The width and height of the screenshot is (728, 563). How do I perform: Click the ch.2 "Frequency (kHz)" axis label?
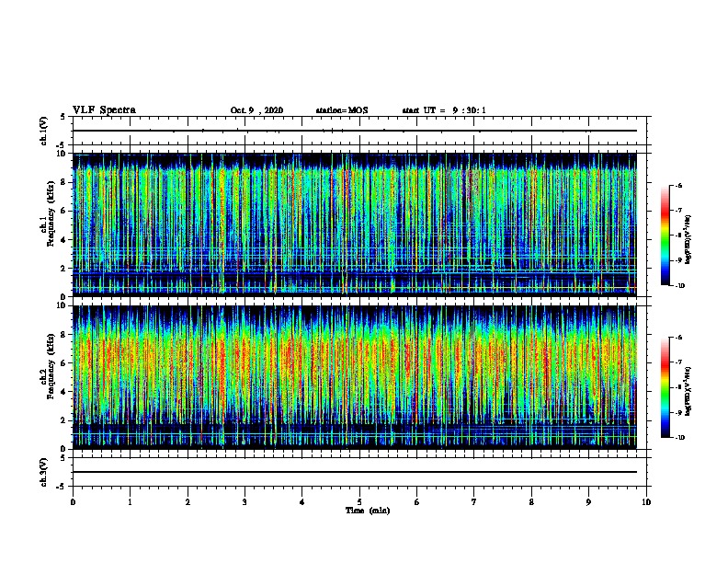click(x=51, y=366)
